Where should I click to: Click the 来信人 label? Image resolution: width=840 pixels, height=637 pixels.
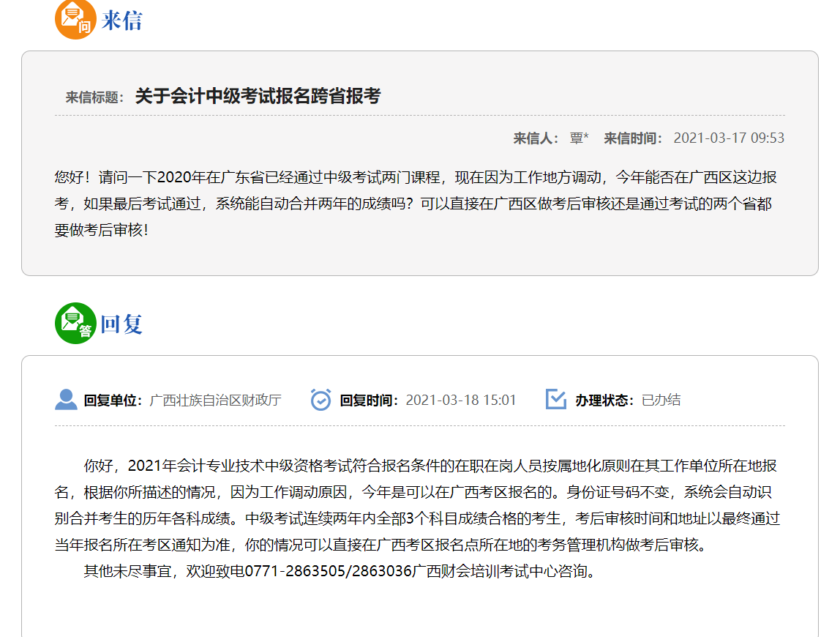pos(536,138)
